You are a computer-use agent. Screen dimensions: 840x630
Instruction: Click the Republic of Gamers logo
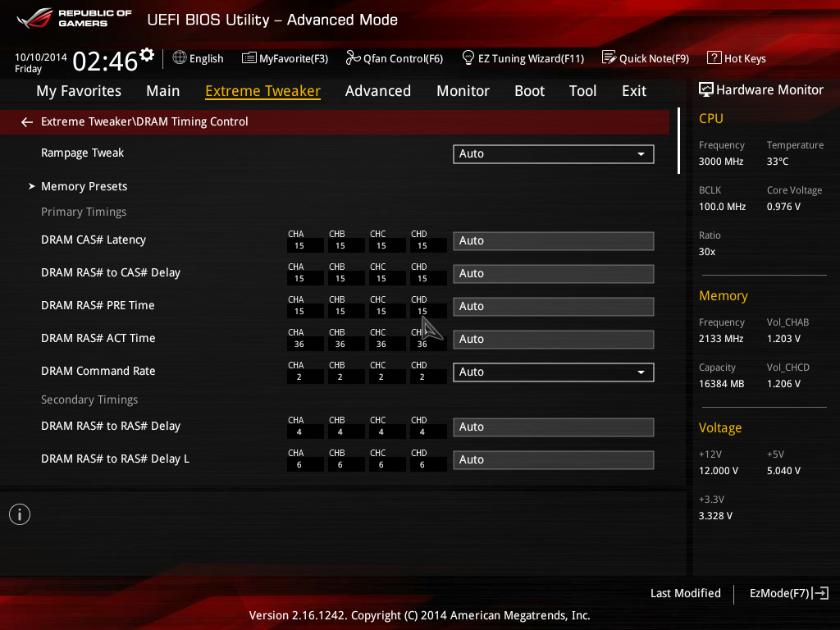(x=74, y=18)
